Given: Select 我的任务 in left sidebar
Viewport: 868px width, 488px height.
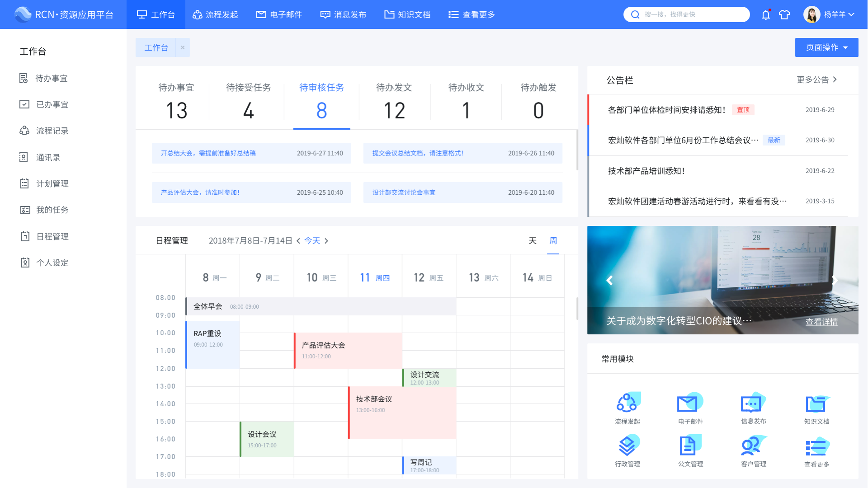Looking at the screenshot, I should click(x=52, y=210).
